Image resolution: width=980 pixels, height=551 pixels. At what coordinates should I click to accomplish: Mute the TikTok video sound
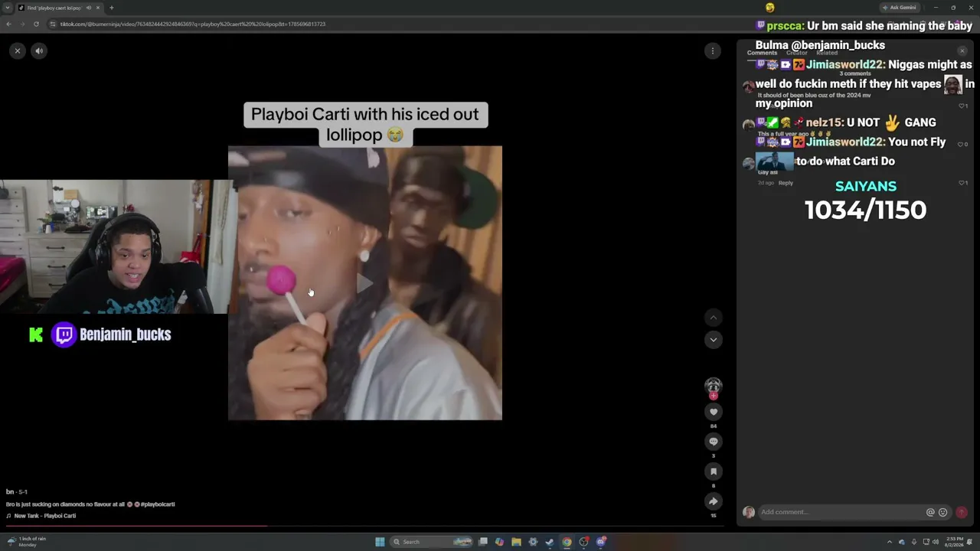tap(39, 51)
